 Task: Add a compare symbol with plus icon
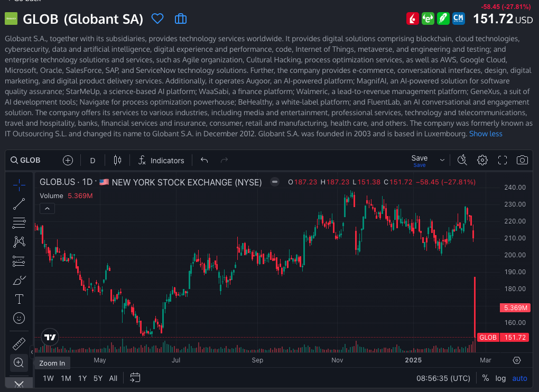coord(68,161)
